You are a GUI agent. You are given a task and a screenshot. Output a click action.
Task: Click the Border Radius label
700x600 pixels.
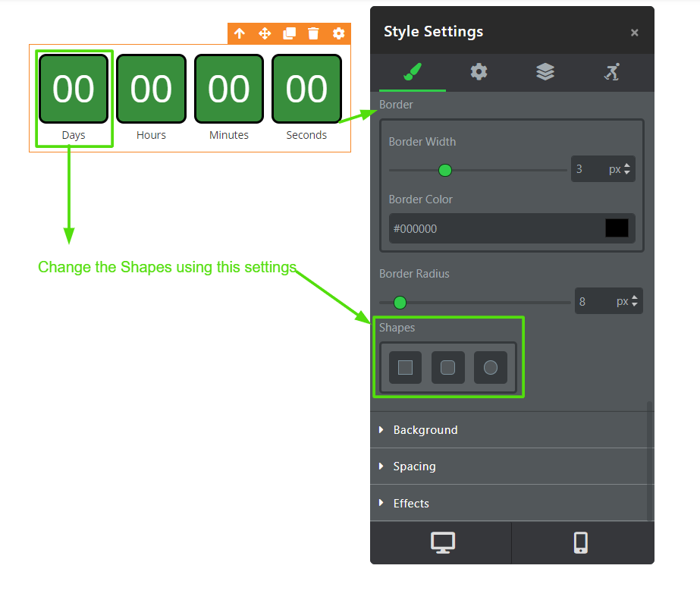coord(414,274)
